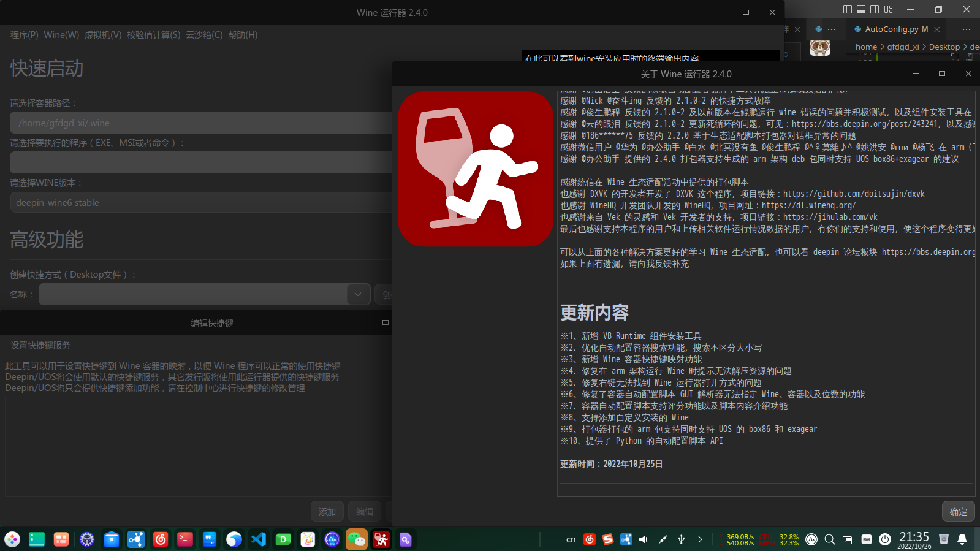Toggle secondary side bar in VS Code
This screenshot has height=551, width=980.
(x=875, y=9)
